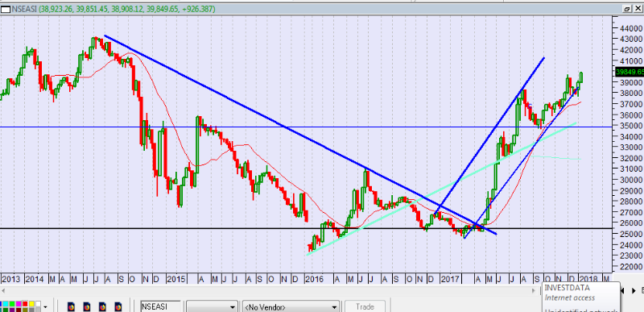The image size is (644, 312).
Task: Pick the green color swatch
Action: 12,304
